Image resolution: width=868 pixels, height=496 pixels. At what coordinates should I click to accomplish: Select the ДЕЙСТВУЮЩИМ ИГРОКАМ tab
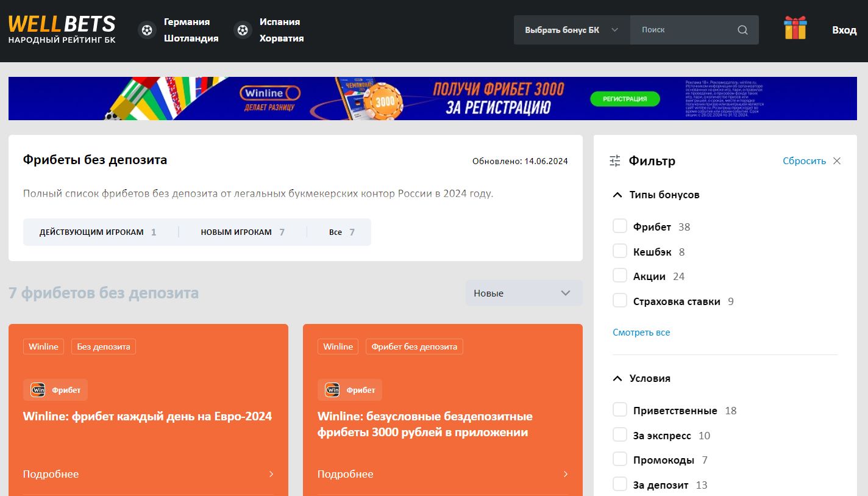click(98, 232)
